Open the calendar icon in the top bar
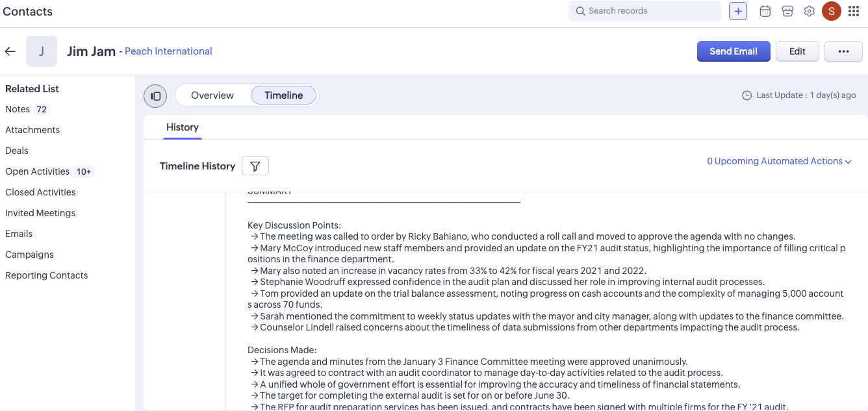The image size is (868, 411). (765, 11)
